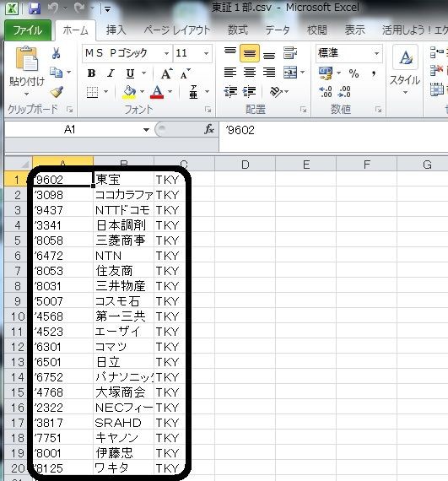
Task: Click the Paste clipboard icon
Action: 26,58
